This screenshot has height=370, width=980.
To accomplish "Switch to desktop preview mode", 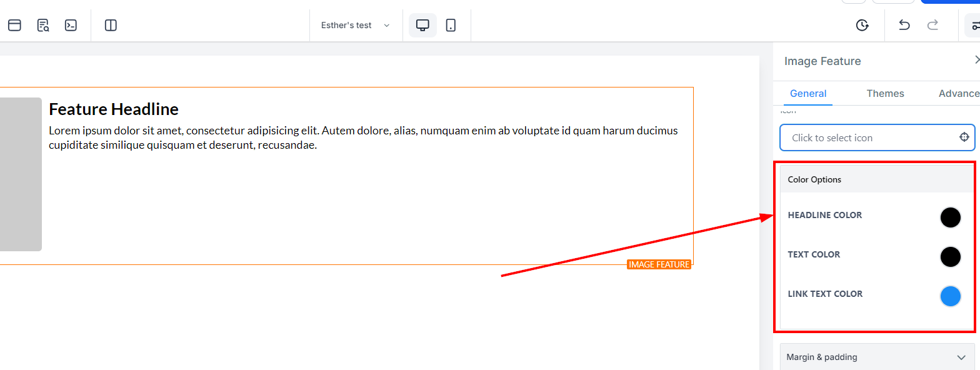I will [x=423, y=26].
